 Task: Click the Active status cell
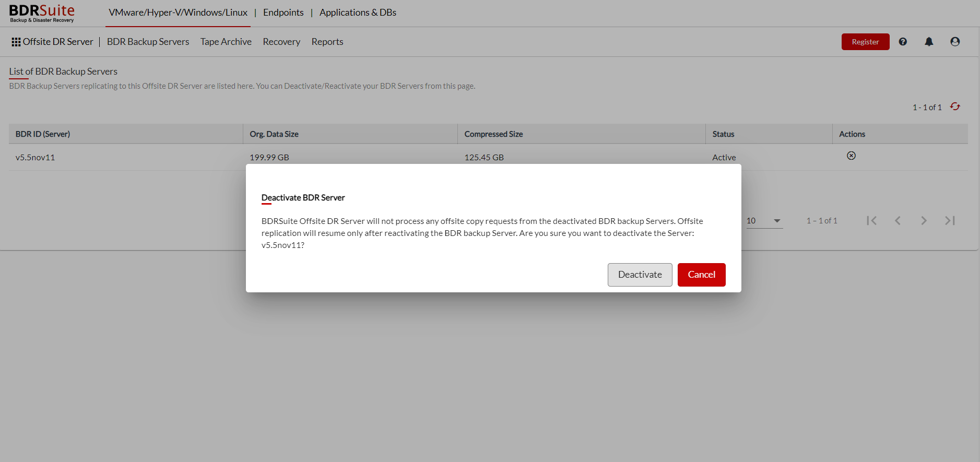tap(724, 157)
